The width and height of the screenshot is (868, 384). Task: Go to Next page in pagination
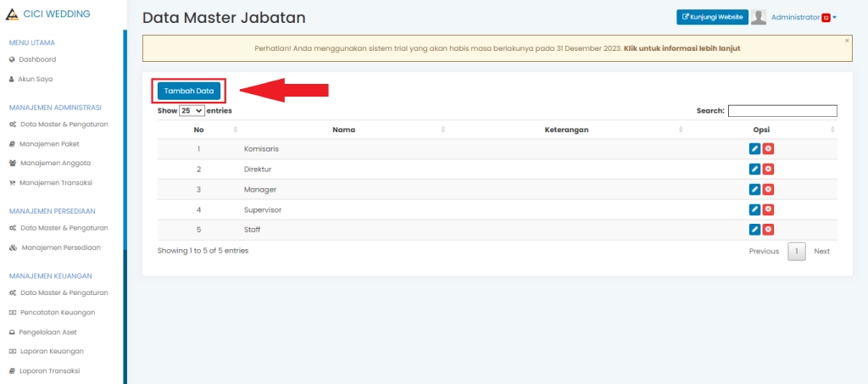point(821,252)
